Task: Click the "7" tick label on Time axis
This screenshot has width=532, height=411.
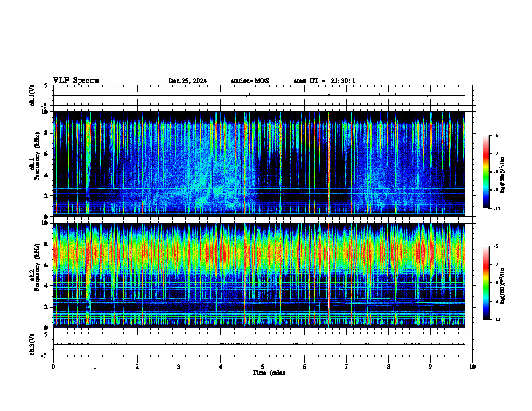Action: point(347,367)
